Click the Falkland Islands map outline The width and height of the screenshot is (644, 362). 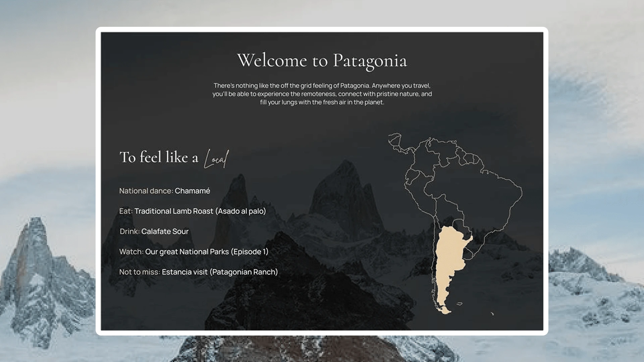pos(460,304)
